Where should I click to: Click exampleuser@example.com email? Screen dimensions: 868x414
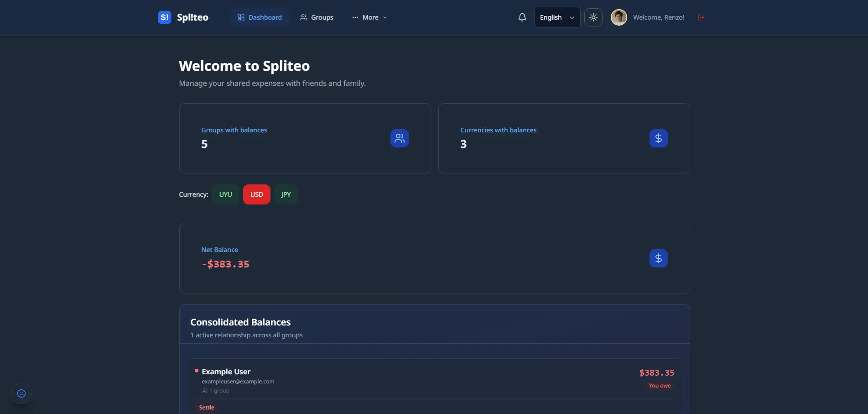pos(238,382)
